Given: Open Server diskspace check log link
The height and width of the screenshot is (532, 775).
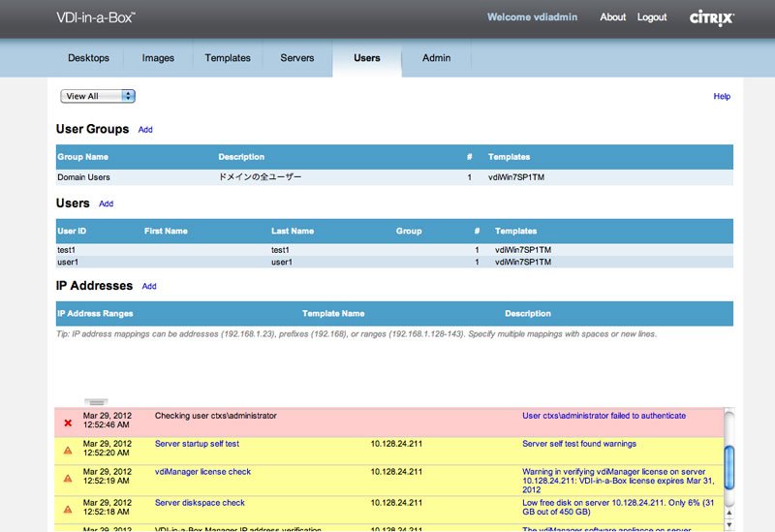Looking at the screenshot, I should pos(200,503).
